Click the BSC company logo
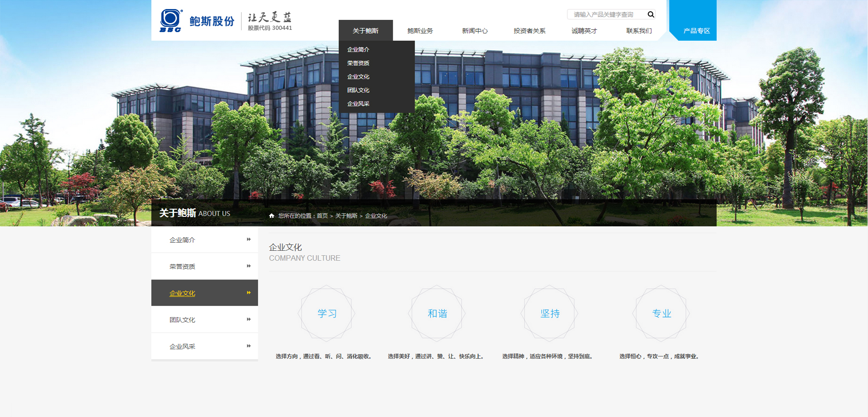Viewport: 868px width, 417px height. click(x=171, y=21)
